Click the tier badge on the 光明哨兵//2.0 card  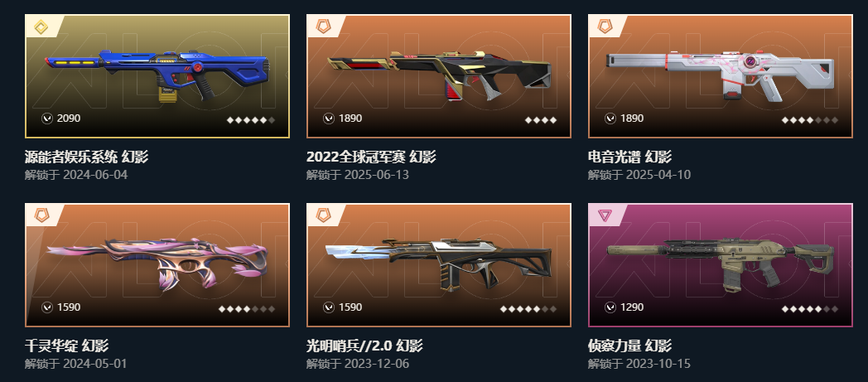323,215
